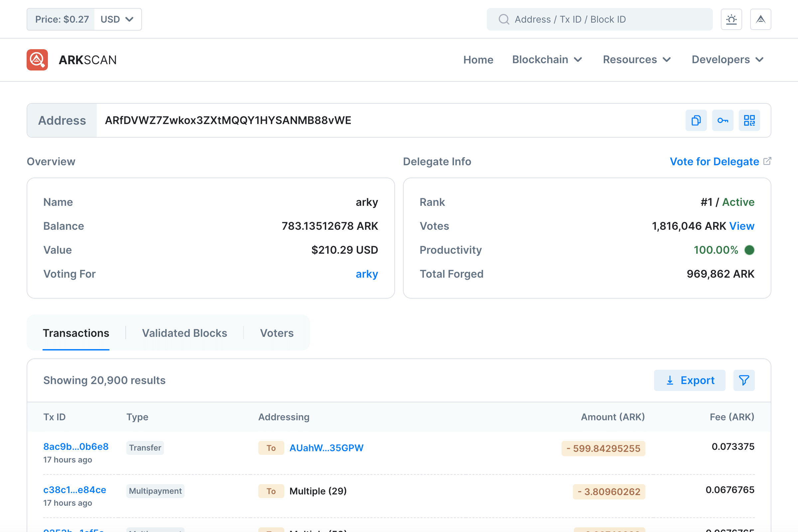Expand the Blockchain menu
Viewport: 798px width, 532px height.
point(547,60)
